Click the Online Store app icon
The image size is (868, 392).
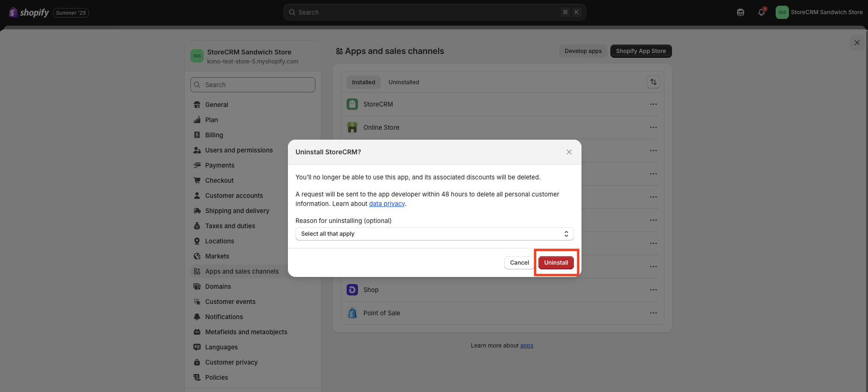click(352, 127)
